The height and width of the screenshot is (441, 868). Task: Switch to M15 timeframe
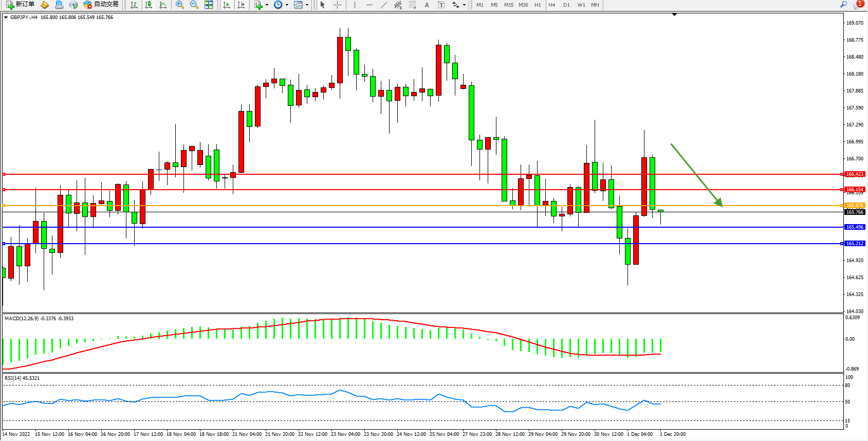click(509, 5)
